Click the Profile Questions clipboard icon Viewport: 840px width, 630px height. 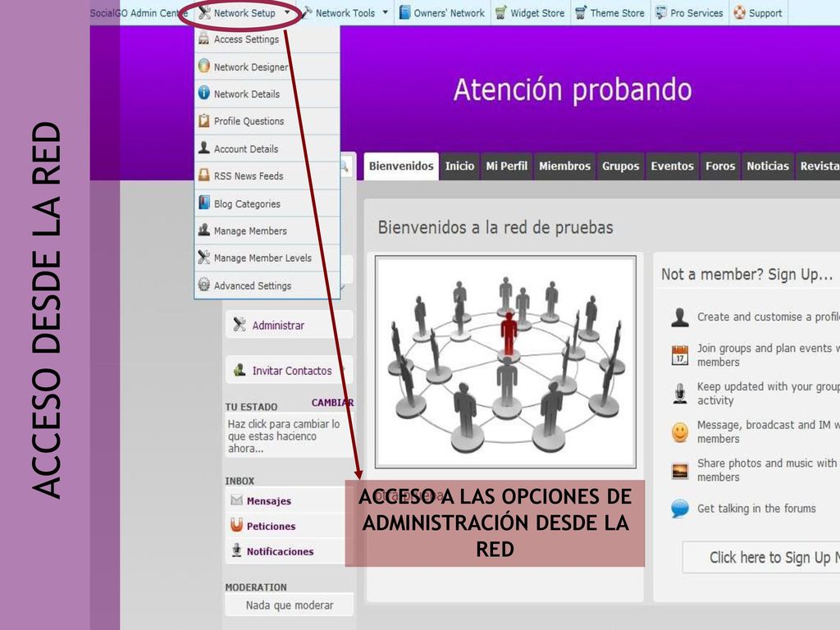point(203,121)
